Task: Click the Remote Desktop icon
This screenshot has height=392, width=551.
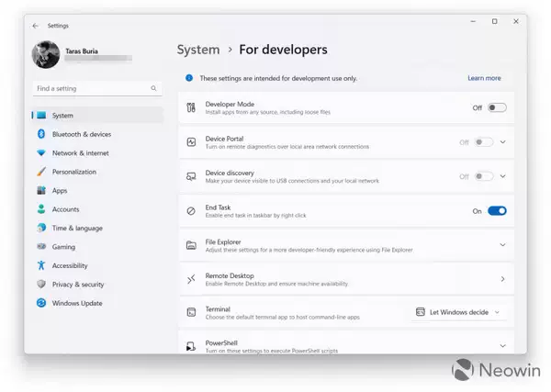Action: point(191,279)
